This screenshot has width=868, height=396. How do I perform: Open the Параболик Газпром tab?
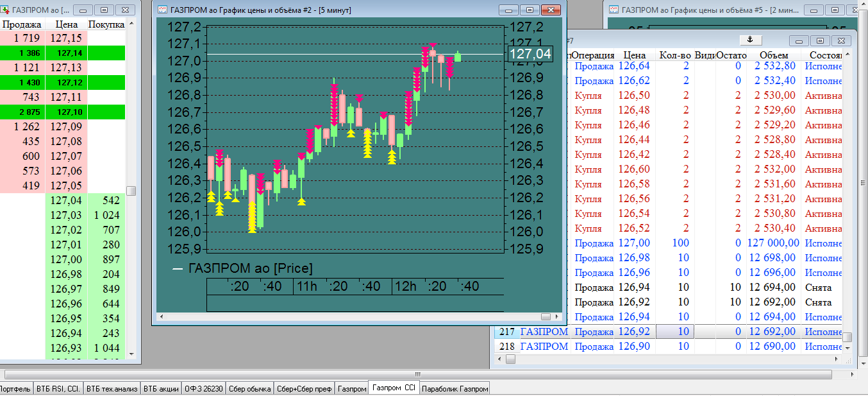(455, 388)
